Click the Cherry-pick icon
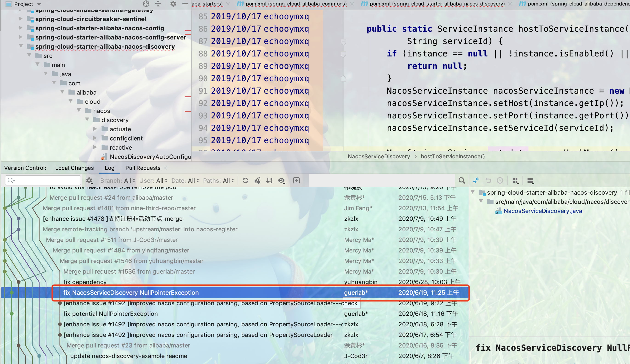This screenshot has height=364, width=630. pyautogui.click(x=257, y=180)
